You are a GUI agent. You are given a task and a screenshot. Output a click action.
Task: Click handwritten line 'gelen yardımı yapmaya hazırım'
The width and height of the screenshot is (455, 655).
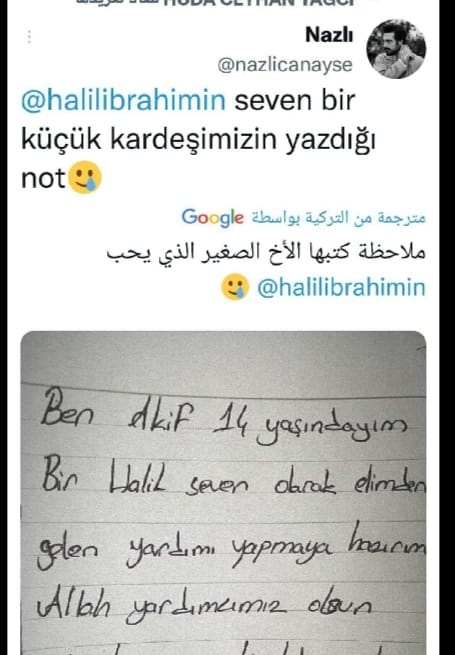tap(231, 546)
